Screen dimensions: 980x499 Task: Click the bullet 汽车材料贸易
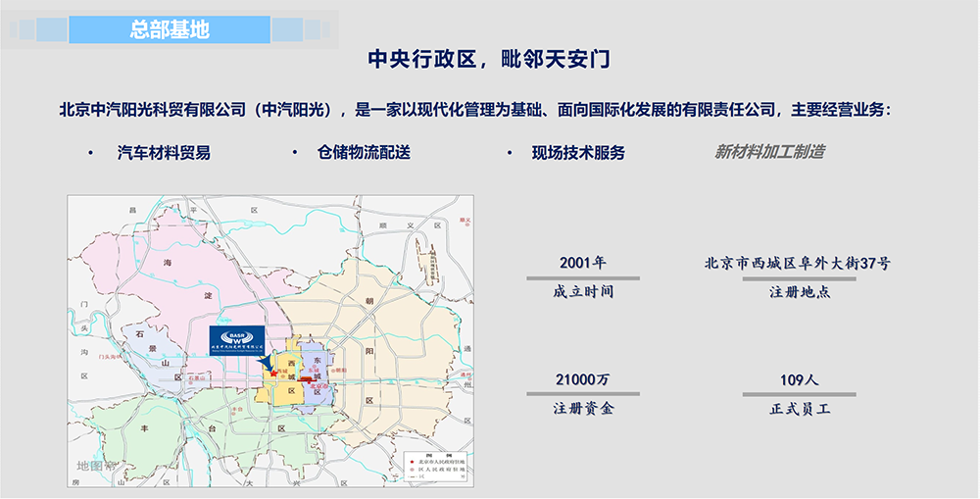pyautogui.click(x=164, y=153)
